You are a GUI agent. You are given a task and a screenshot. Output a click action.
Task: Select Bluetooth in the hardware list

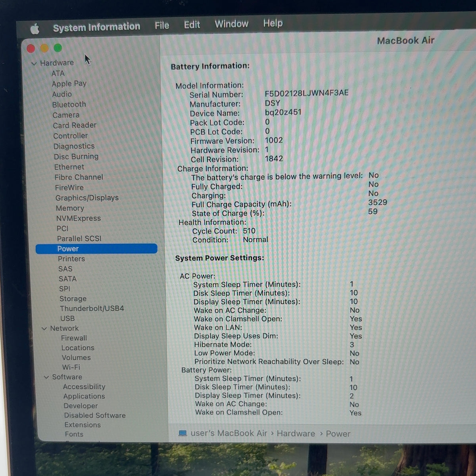tap(69, 104)
